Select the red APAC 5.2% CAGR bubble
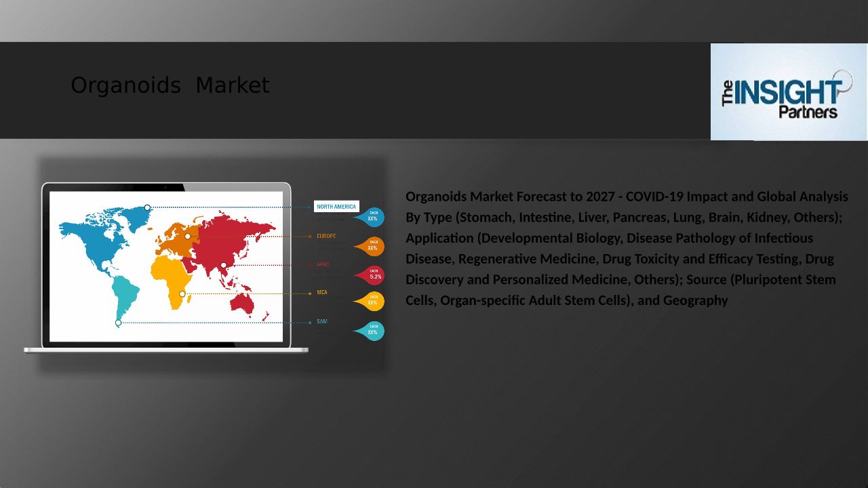This screenshot has height=488, width=868. pyautogui.click(x=372, y=274)
